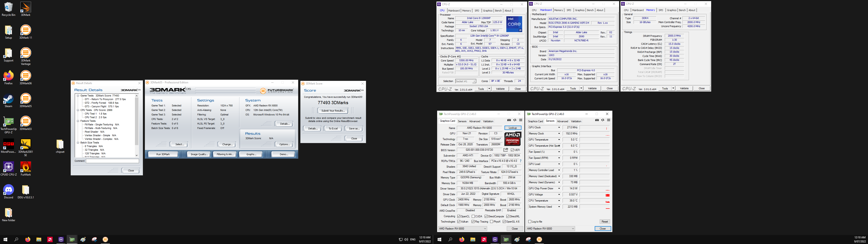
Task: Click the To Excel button
Action: pos(333,128)
